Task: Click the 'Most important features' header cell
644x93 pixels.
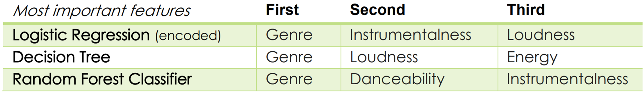Action: (x=102, y=11)
